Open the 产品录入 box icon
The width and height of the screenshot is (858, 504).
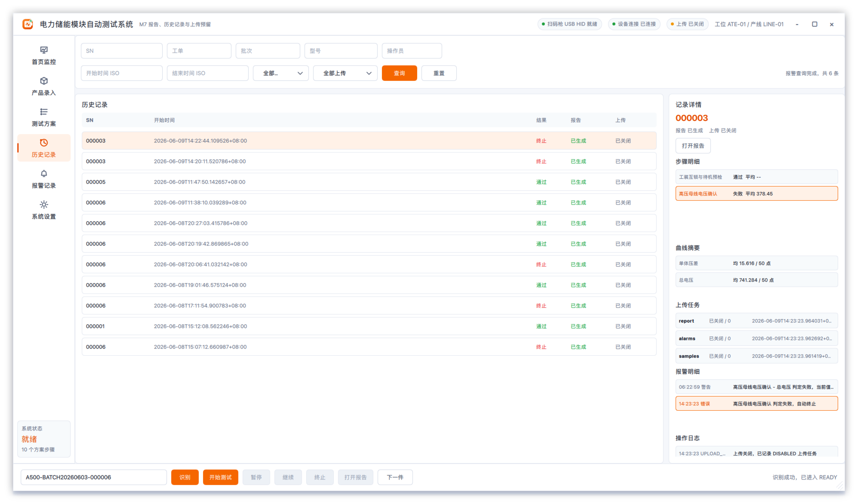(x=44, y=81)
